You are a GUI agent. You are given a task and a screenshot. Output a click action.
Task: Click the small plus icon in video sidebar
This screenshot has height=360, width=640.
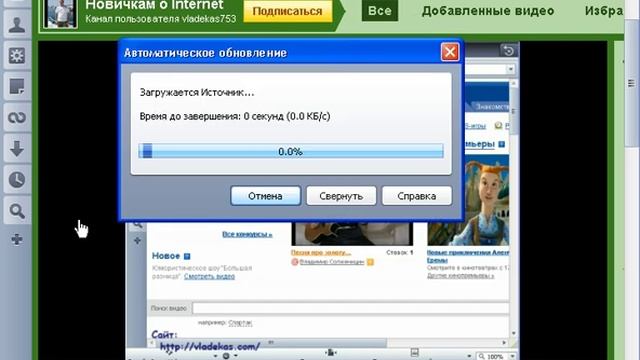[138, 241]
